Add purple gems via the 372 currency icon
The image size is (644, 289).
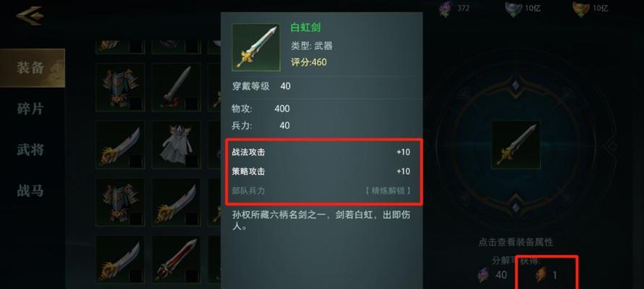pyautogui.click(x=445, y=9)
